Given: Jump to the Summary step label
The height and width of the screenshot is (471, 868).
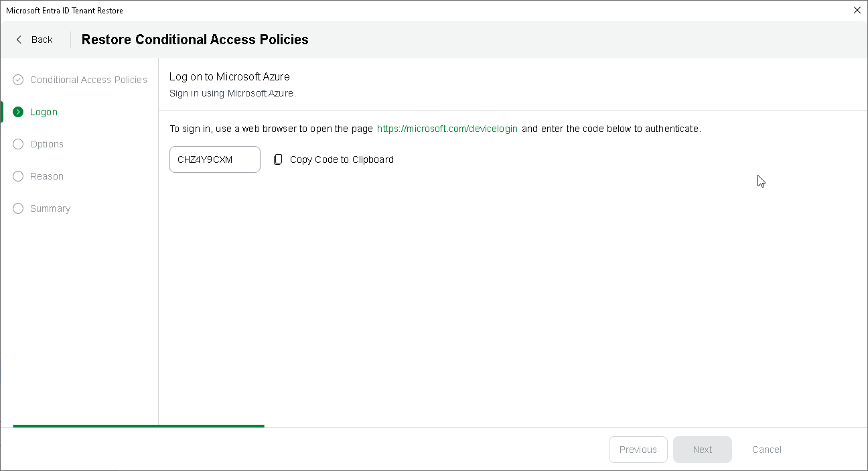Looking at the screenshot, I should 50,208.
